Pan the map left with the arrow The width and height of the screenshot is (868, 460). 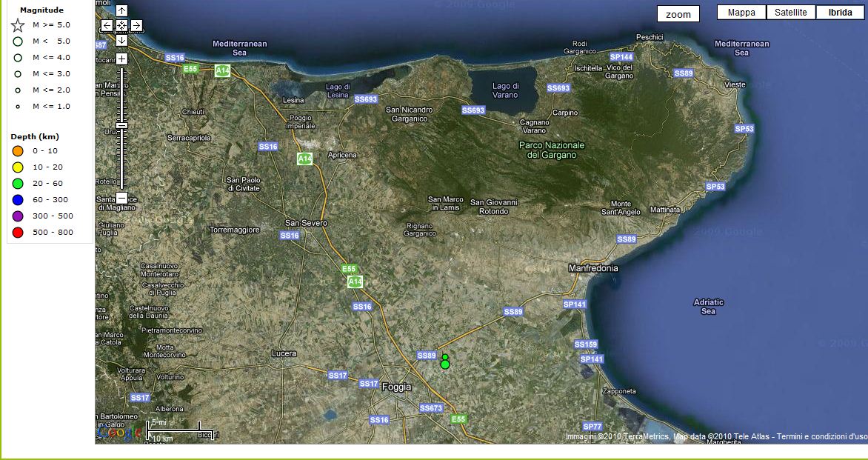tap(107, 25)
